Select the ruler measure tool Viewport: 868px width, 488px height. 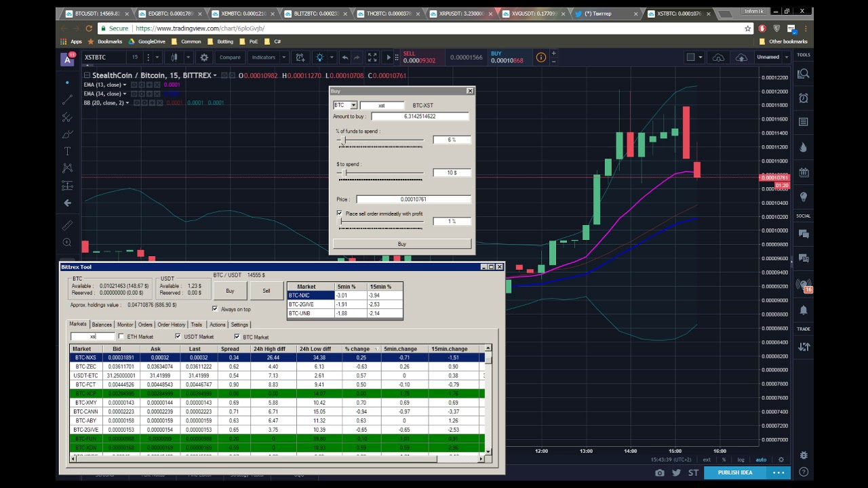[67, 225]
